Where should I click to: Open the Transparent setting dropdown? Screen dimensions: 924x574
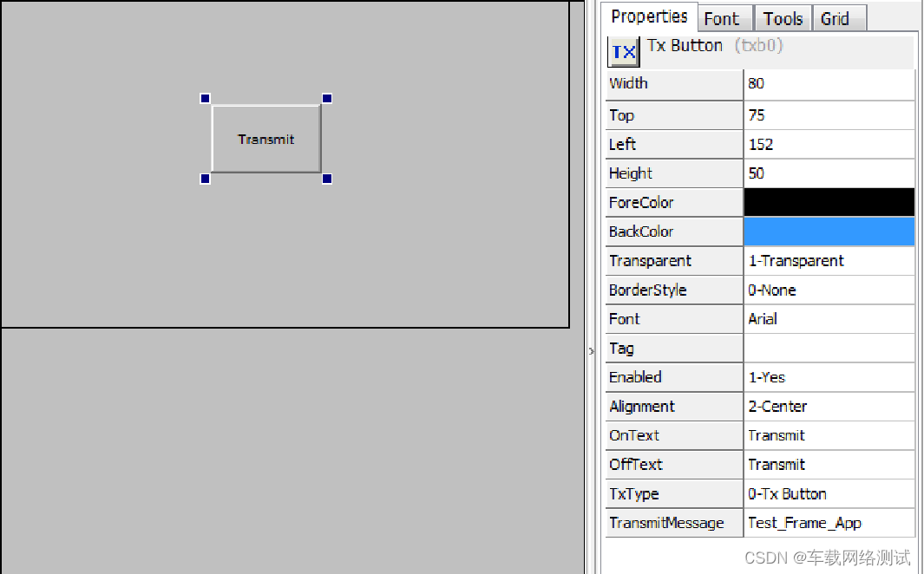click(x=829, y=260)
